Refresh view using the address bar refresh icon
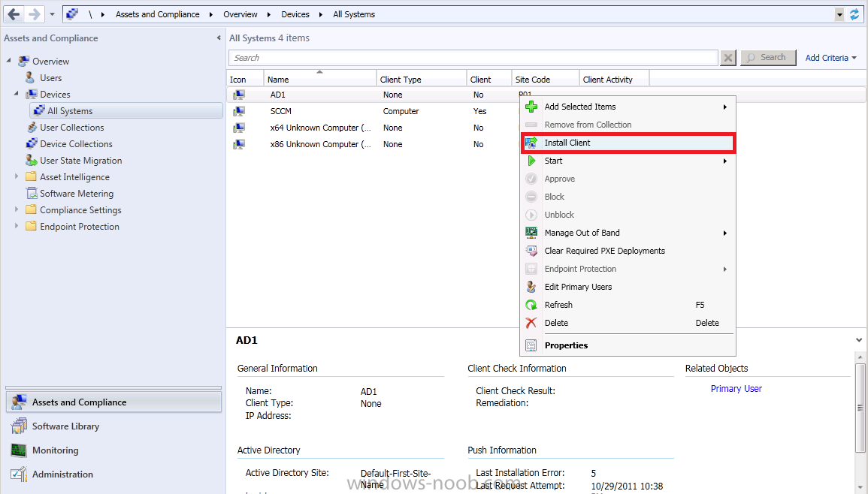 pyautogui.click(x=854, y=14)
